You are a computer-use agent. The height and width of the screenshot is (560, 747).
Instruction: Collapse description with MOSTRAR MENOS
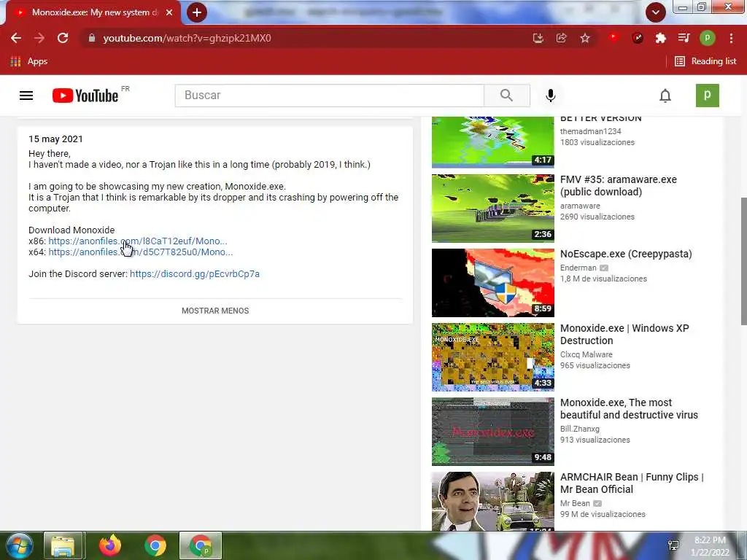click(x=215, y=311)
